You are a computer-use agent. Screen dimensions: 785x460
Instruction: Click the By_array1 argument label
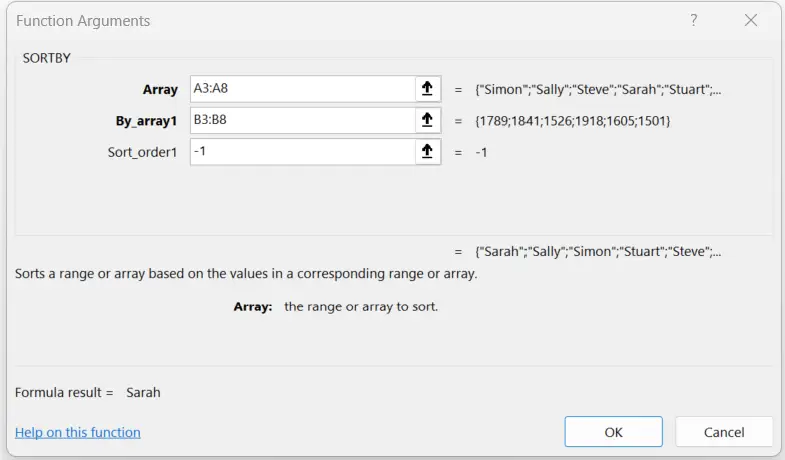coord(146,121)
